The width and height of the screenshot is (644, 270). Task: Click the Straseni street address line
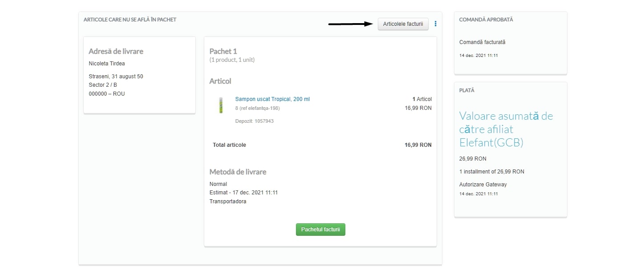pyautogui.click(x=116, y=77)
